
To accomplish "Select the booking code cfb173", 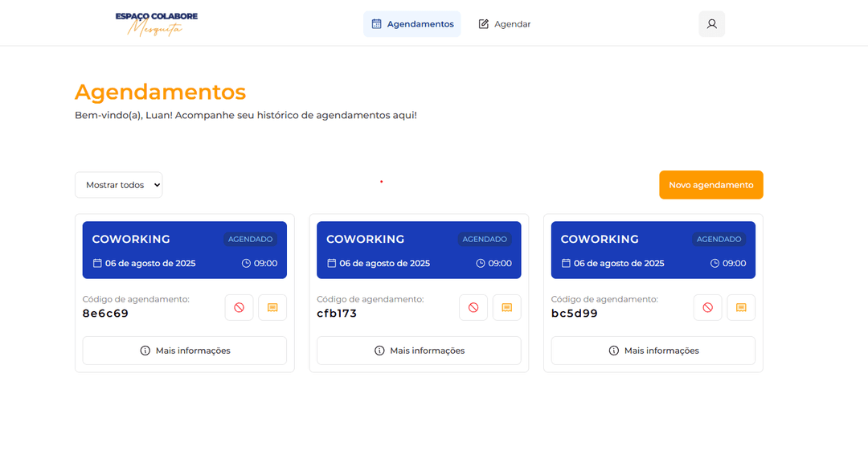I will point(337,314).
